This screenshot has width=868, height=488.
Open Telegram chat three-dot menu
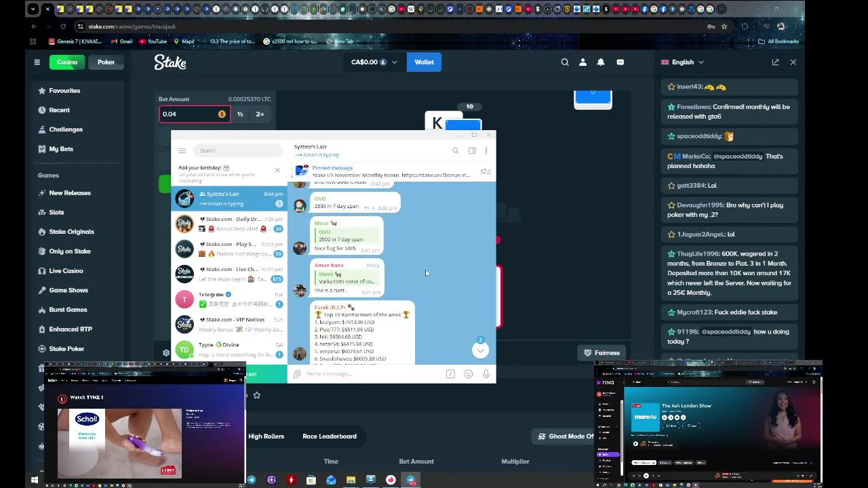coord(486,150)
